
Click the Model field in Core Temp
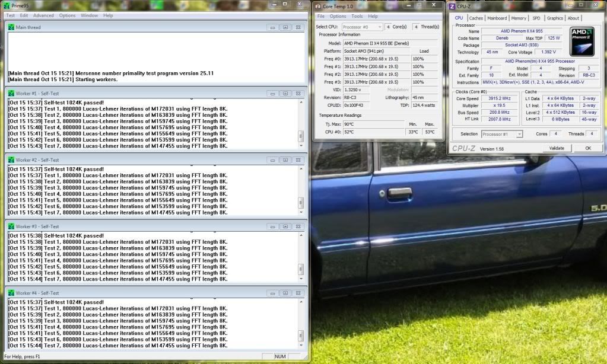[390, 43]
